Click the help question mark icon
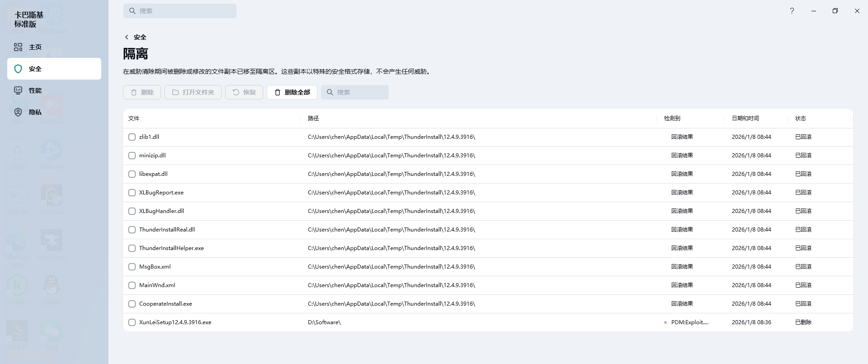The width and height of the screenshot is (868, 364). (x=792, y=11)
